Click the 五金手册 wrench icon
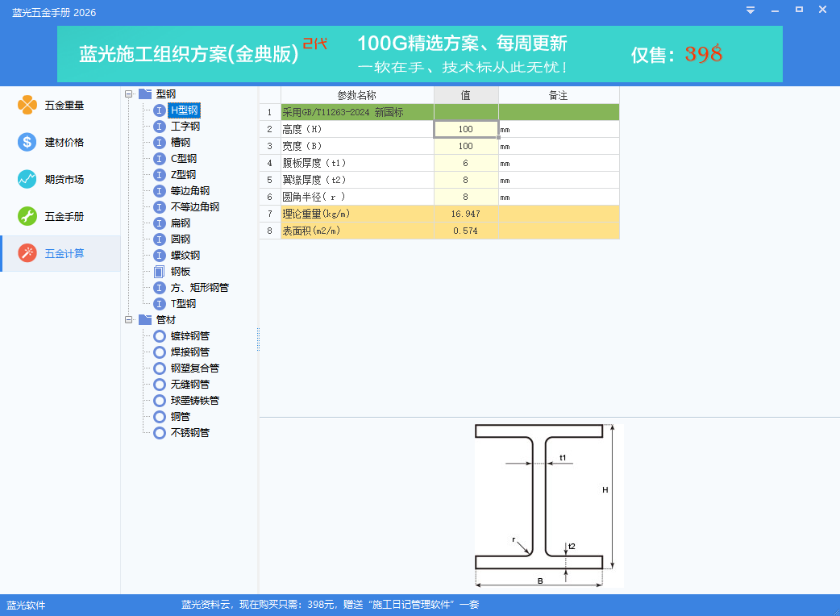The height and width of the screenshot is (616, 840). (x=27, y=216)
